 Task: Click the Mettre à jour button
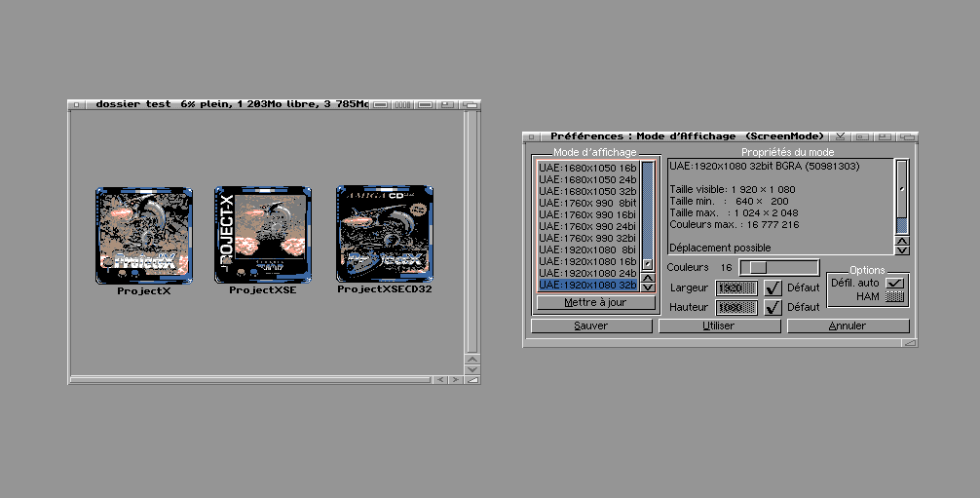[595, 302]
